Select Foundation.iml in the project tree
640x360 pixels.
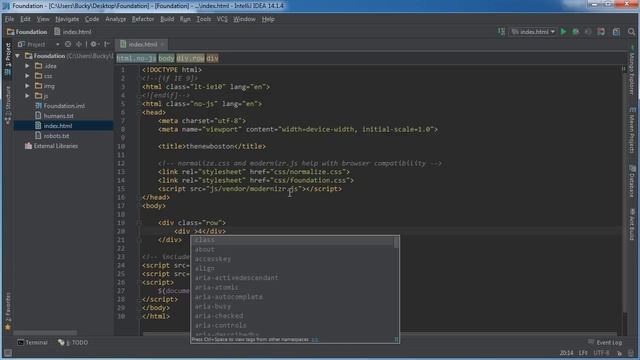point(64,106)
